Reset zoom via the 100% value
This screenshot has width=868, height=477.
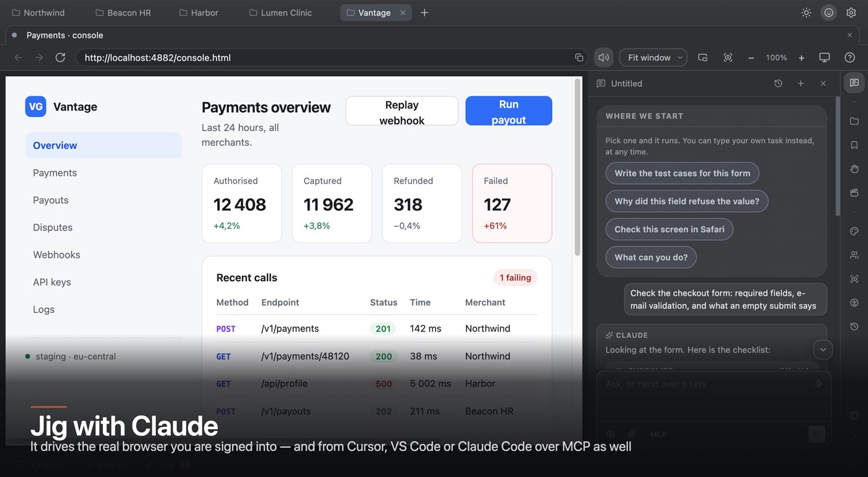776,58
